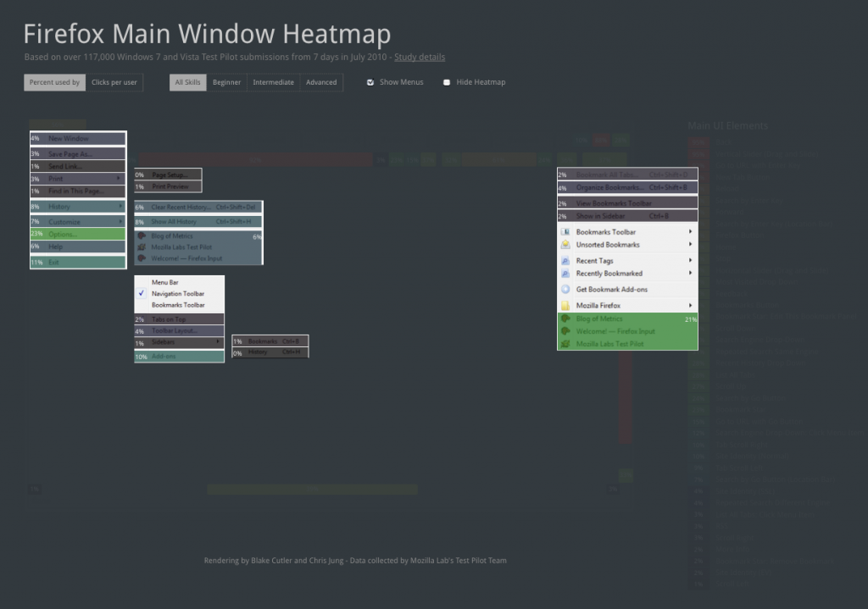Choose New Window from the menu
The image size is (868, 609).
[78, 139]
